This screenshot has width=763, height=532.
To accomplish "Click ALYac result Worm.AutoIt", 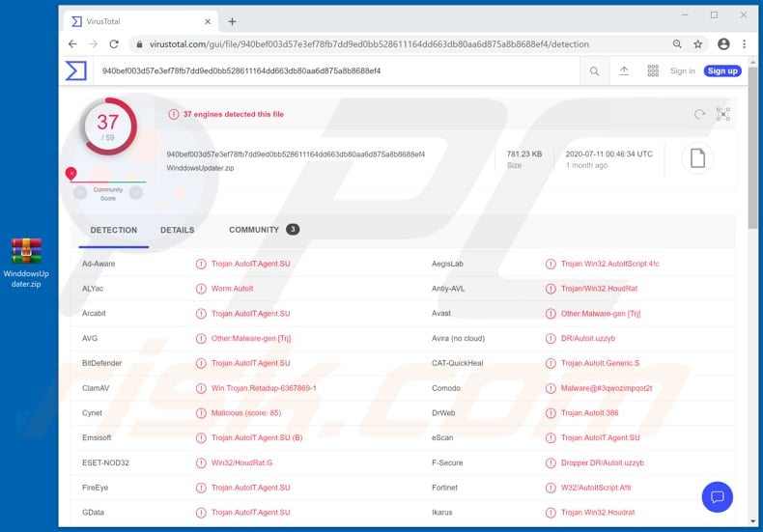I will (232, 289).
